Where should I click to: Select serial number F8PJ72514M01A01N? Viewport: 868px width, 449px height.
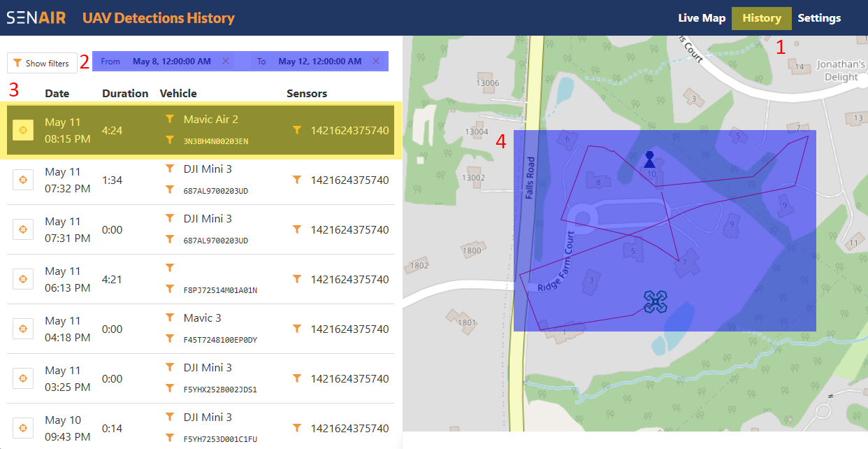point(220,290)
